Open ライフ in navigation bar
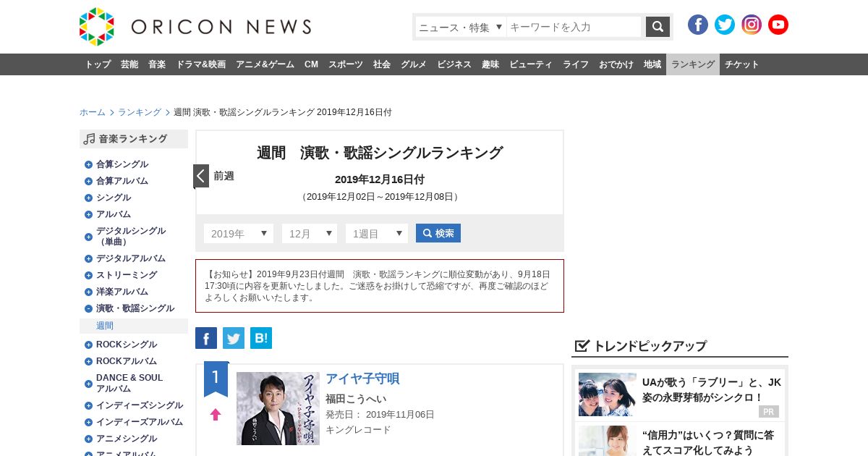 (x=576, y=64)
